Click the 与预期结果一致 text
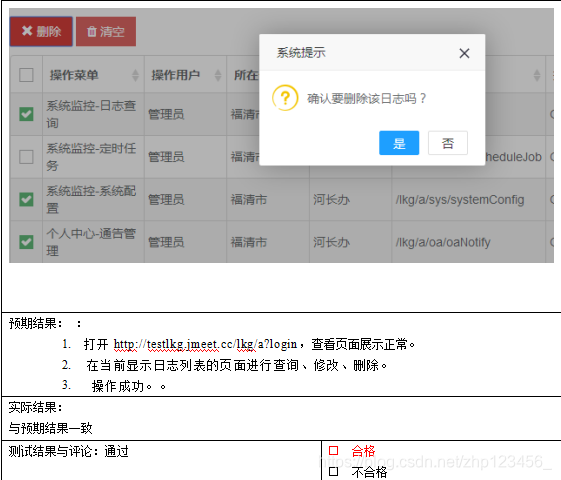 50,428
